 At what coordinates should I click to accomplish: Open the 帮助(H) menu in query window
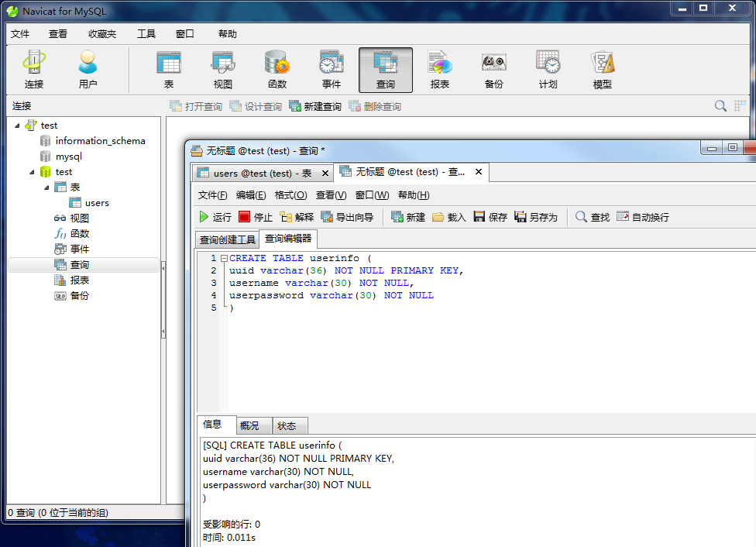coord(414,195)
